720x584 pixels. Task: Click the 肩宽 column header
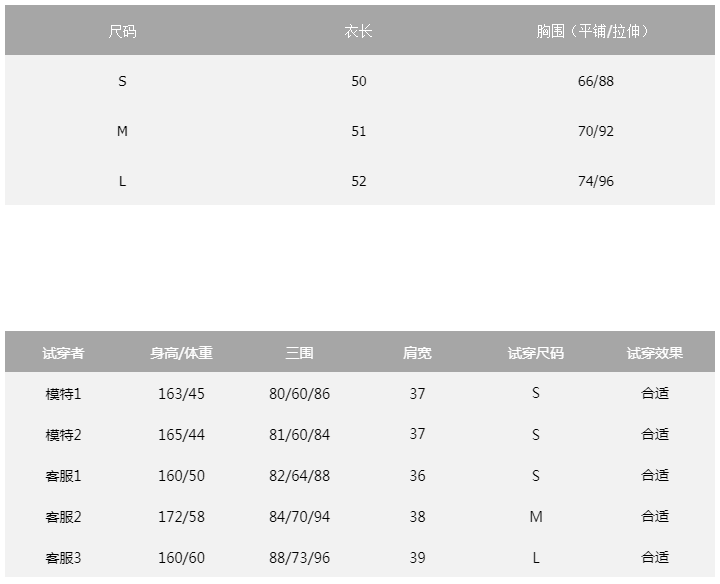(417, 353)
